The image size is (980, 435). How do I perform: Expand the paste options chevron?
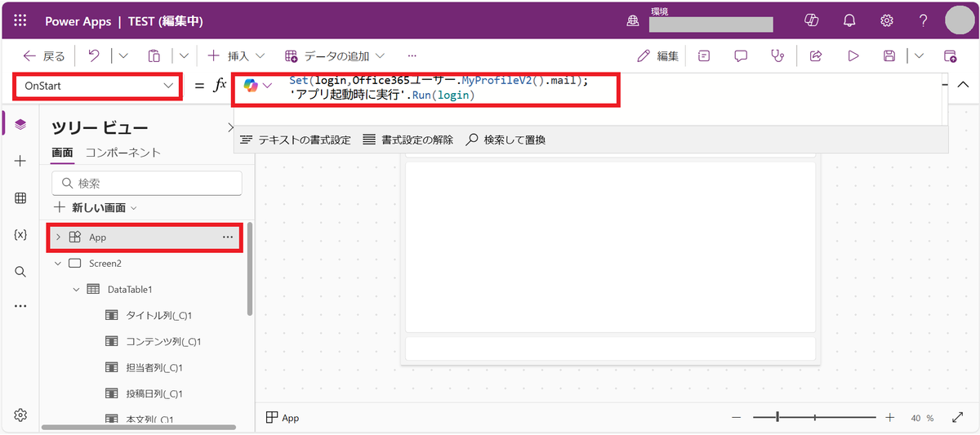click(184, 56)
